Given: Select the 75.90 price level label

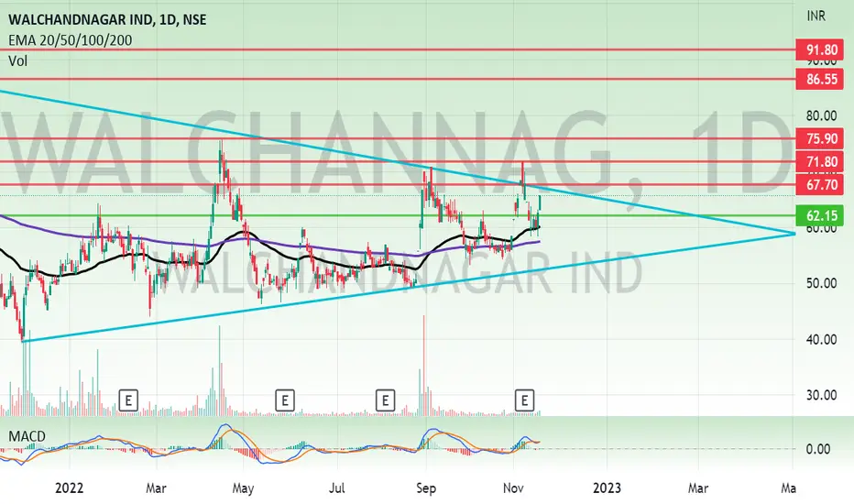Looking at the screenshot, I should (820, 138).
